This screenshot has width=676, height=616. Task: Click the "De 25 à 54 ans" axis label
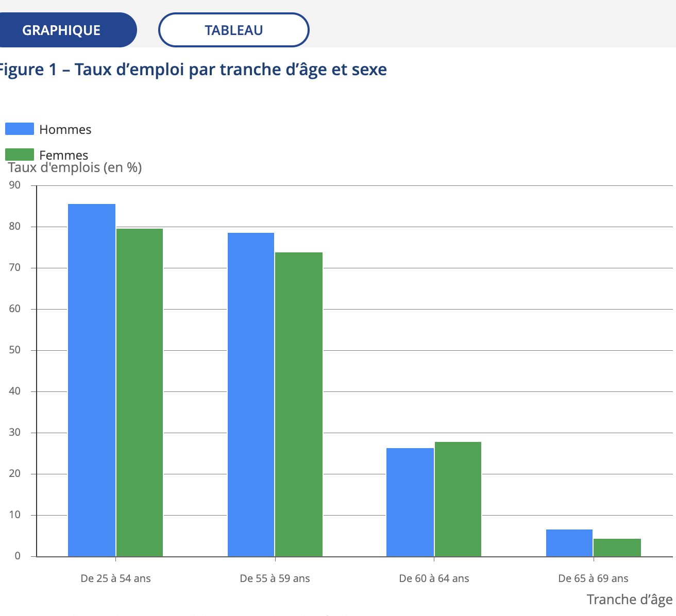tap(116, 578)
